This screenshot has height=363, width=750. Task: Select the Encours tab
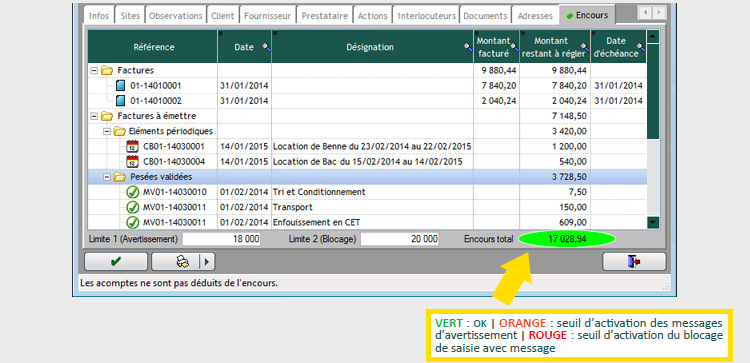pos(587,15)
